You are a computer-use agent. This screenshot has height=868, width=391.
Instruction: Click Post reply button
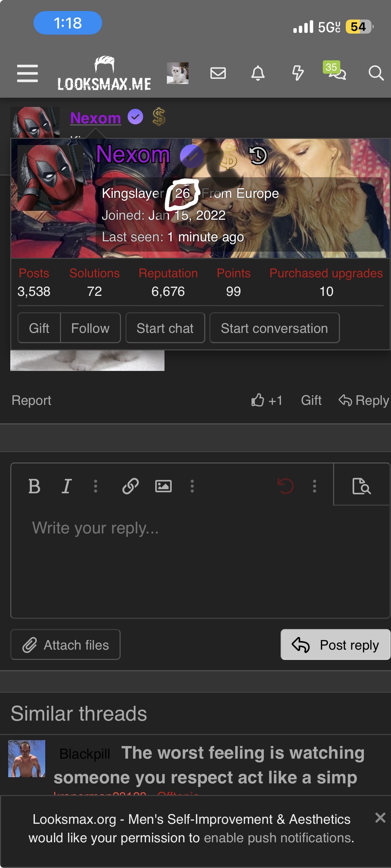335,645
